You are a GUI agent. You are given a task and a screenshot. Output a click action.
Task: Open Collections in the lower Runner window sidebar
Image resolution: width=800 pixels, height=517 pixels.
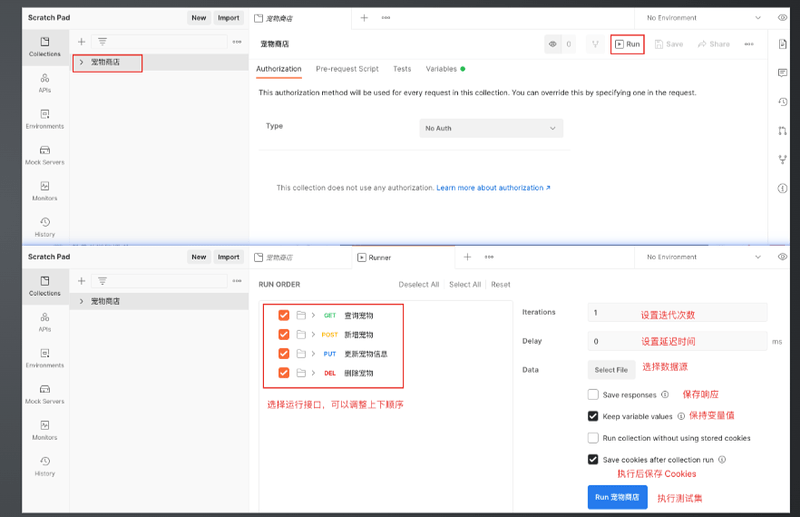pyautogui.click(x=45, y=286)
